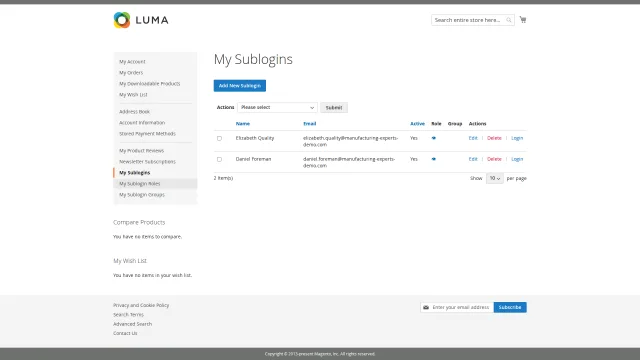Click the newsletter Subscribe button
This screenshot has width=640, height=360.
point(510,307)
